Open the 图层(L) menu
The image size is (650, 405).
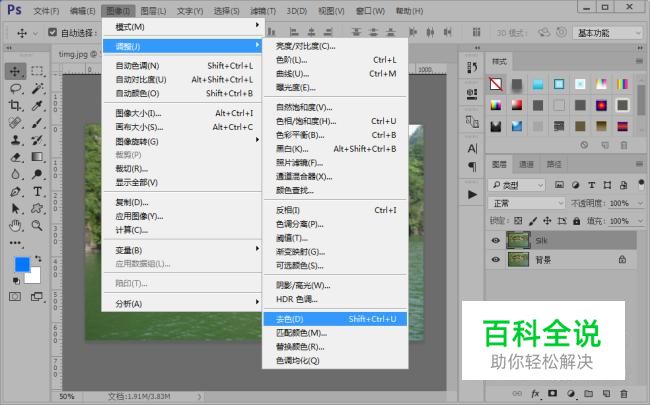click(x=153, y=11)
